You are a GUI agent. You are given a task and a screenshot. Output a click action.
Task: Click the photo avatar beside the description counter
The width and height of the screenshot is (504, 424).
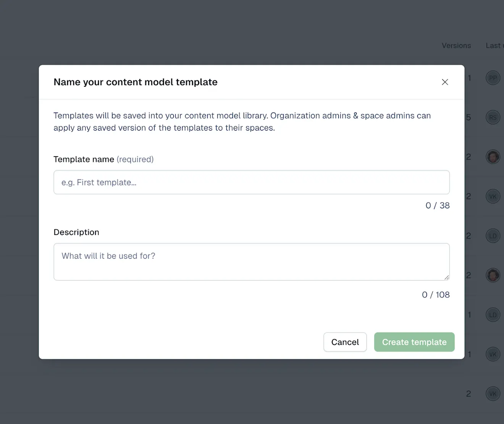pos(493,275)
